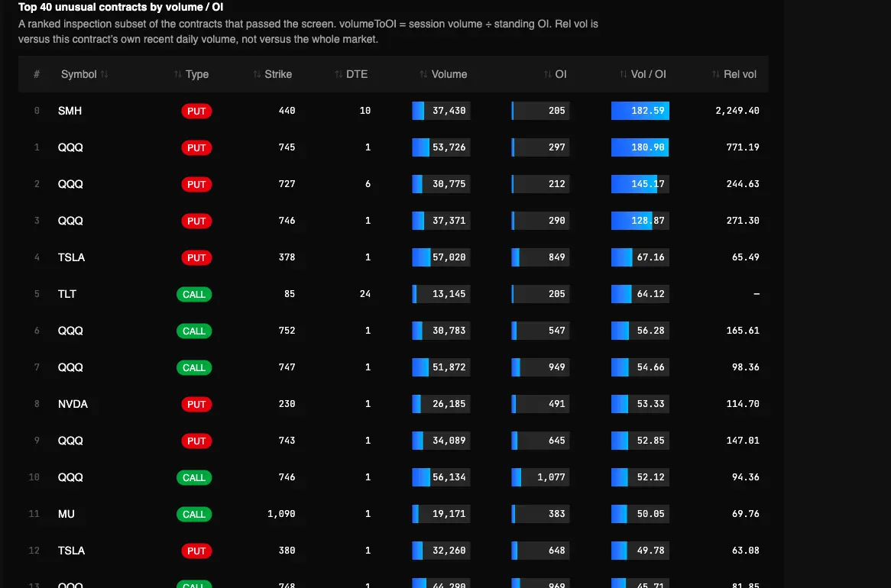This screenshot has height=588, width=891.
Task: Click the Vol / OI value 128.87
Action: pos(648,221)
